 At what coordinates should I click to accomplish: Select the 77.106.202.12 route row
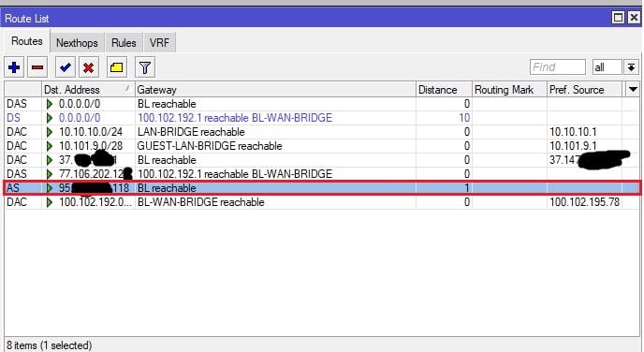[322, 174]
